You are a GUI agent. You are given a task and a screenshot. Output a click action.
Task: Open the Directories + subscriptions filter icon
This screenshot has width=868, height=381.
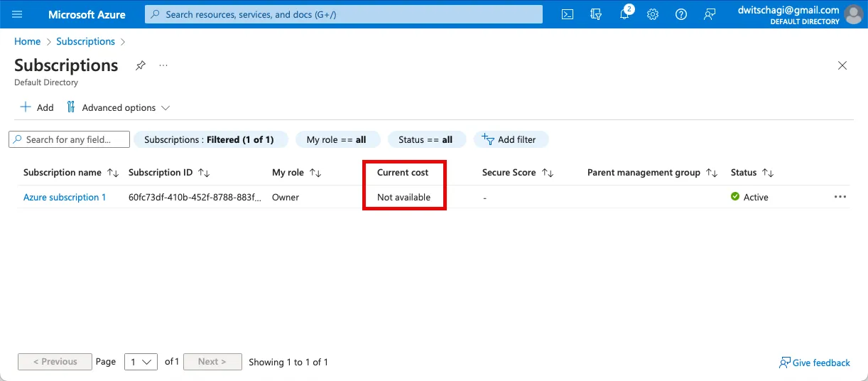pyautogui.click(x=596, y=14)
